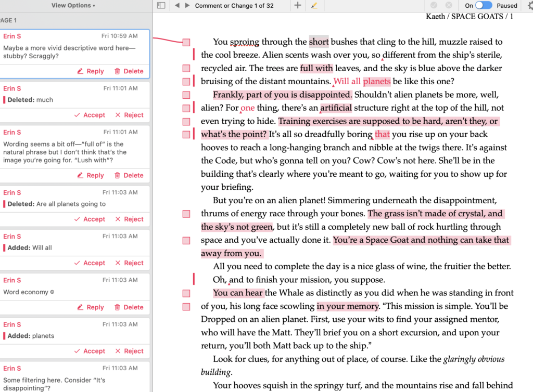Toggle the track changes On switch
The width and height of the screenshot is (533, 392).
484,5
